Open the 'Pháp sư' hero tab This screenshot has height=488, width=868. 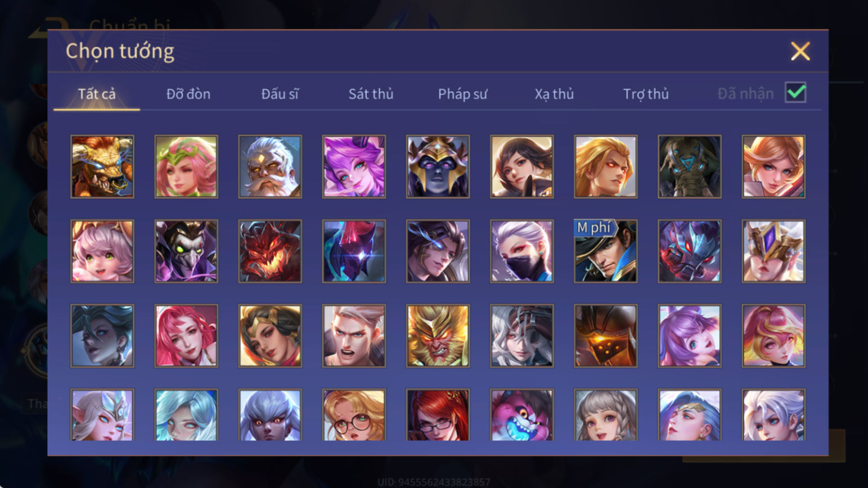click(x=462, y=94)
